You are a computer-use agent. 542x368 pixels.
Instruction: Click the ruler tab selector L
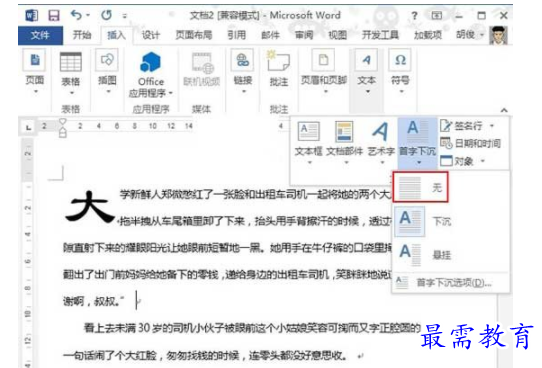(29, 127)
